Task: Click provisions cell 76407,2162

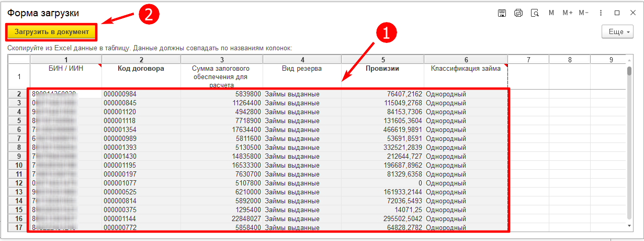Action: tap(383, 94)
